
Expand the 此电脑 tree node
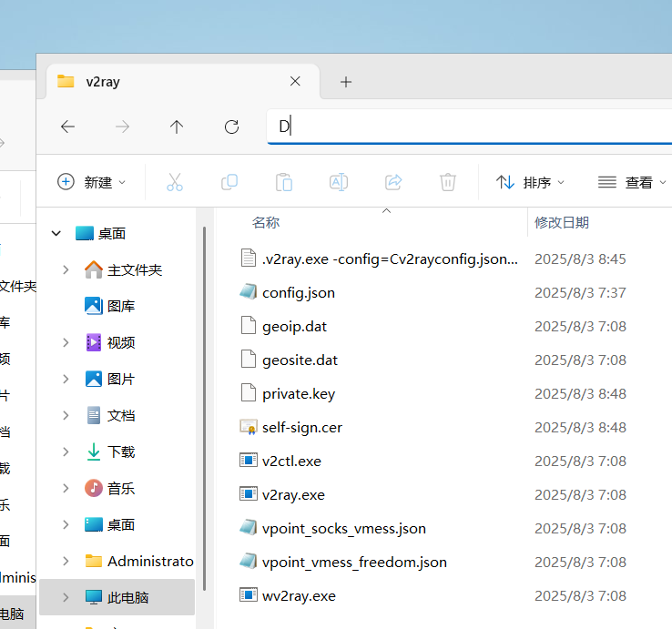(x=66, y=598)
